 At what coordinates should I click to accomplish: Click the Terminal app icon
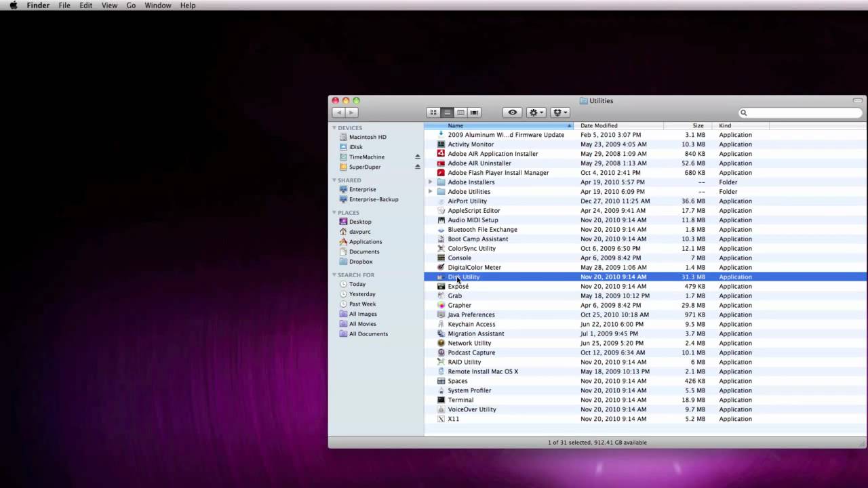coord(441,401)
